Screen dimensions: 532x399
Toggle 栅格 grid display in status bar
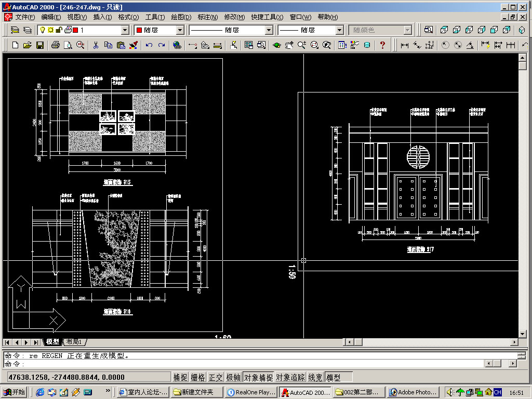[198, 377]
